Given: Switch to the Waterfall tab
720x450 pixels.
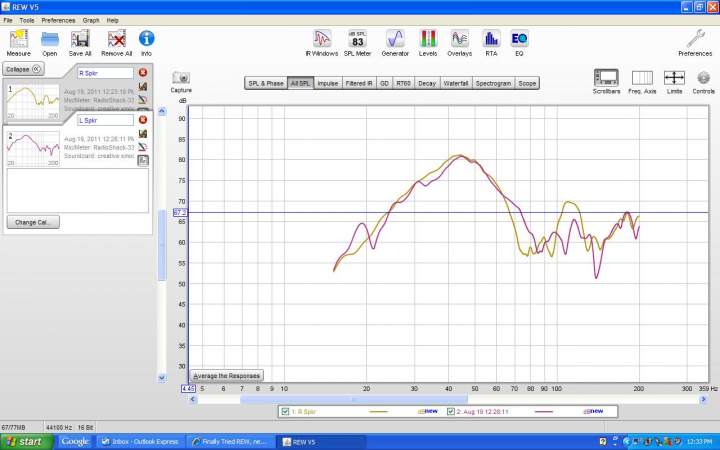Looking at the screenshot, I should click(x=456, y=84).
